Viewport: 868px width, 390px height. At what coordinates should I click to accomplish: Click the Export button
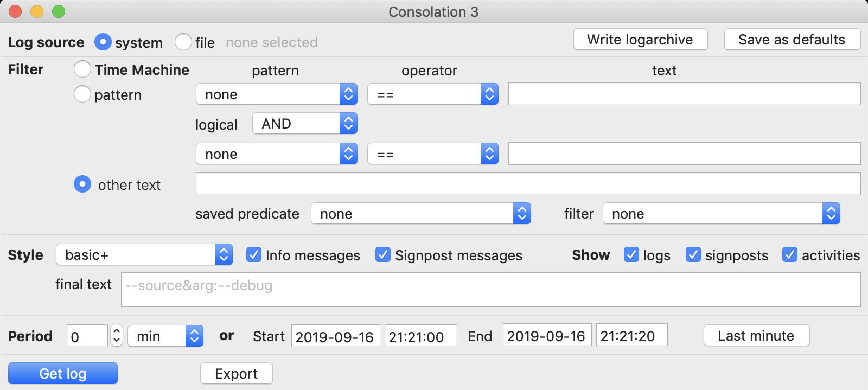pyautogui.click(x=237, y=374)
